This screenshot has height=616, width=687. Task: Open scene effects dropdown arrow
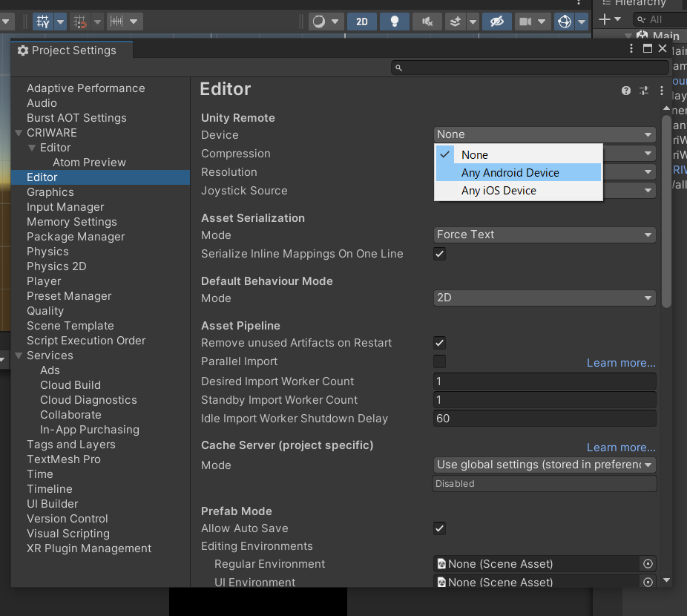pyautogui.click(x=473, y=22)
